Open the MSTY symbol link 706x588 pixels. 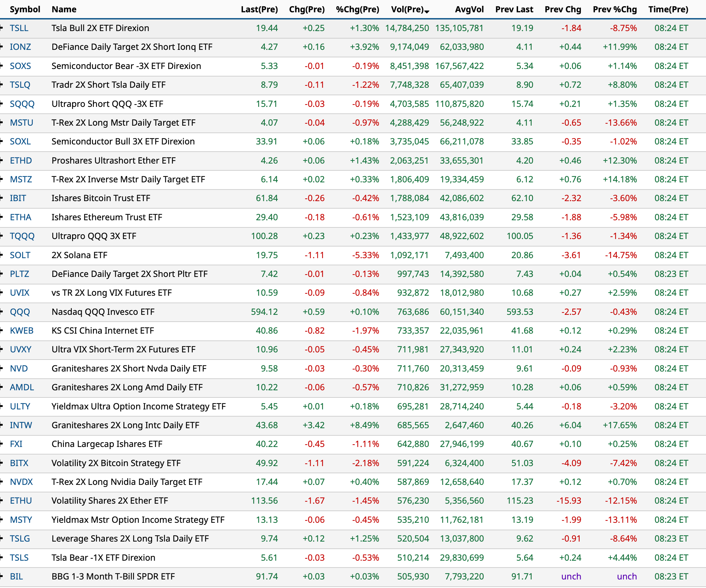(21, 520)
